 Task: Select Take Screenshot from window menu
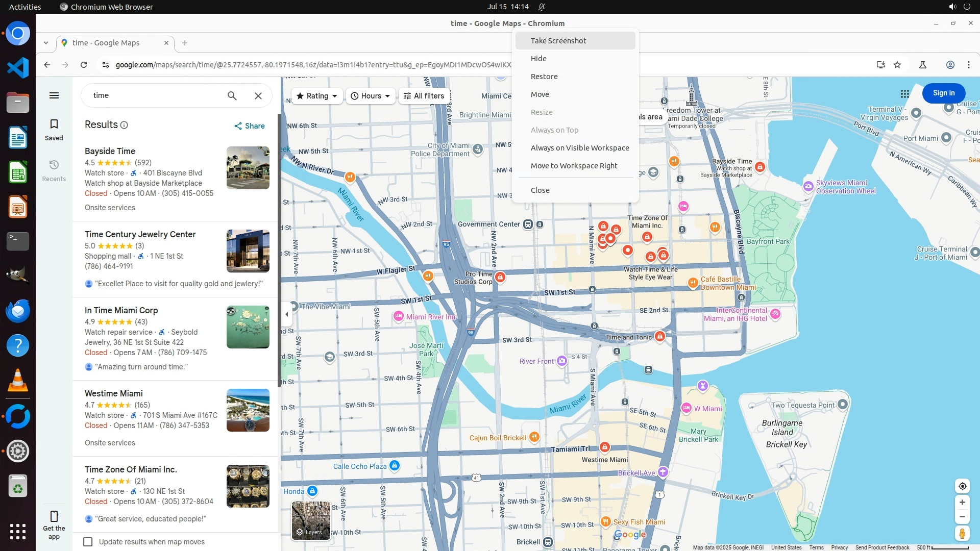click(x=558, y=41)
